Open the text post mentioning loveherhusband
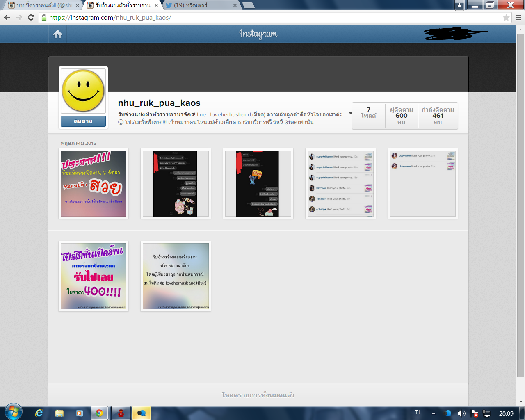Screen dimensions: 525x420 coord(176,276)
